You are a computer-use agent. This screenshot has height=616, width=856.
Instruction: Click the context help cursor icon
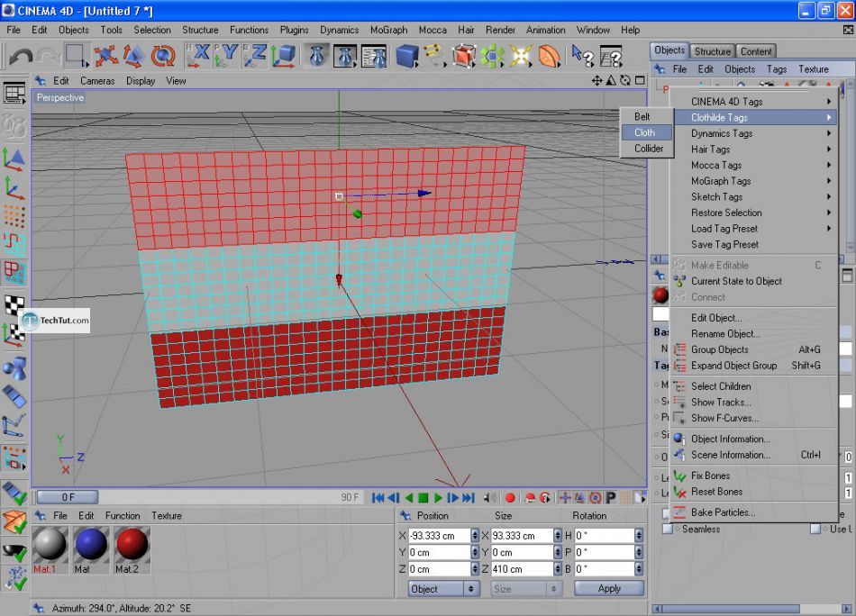click(582, 56)
